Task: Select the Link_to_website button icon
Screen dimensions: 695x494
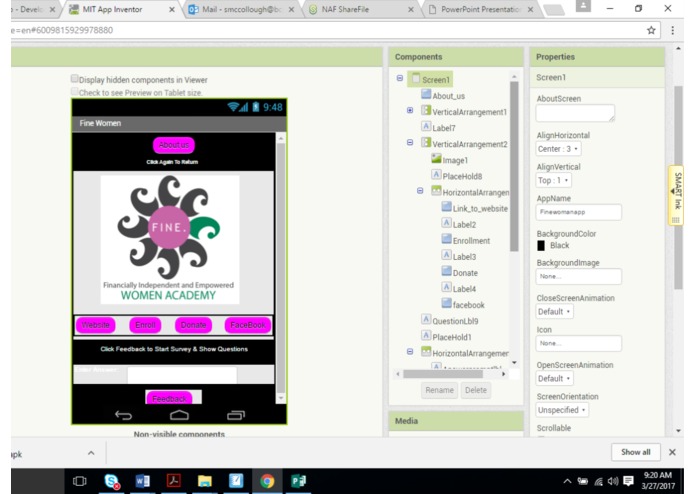Action: coord(446,207)
